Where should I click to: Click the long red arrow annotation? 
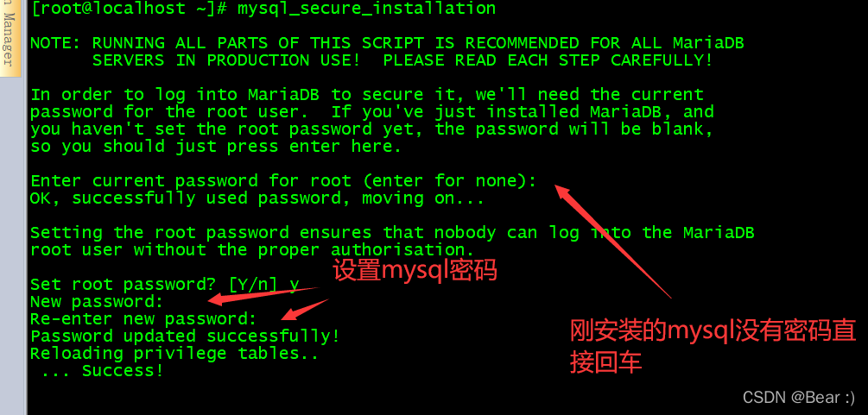(613, 242)
